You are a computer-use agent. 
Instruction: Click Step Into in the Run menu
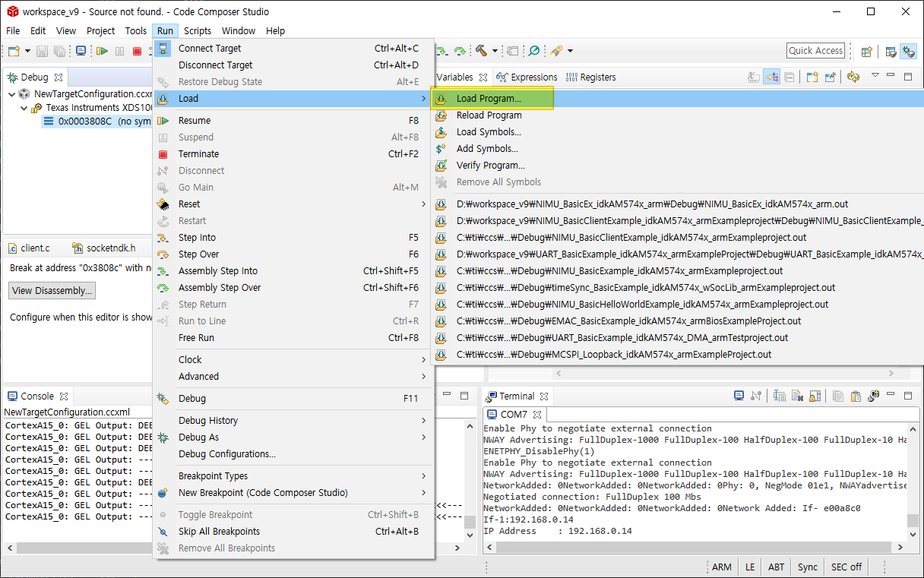[x=293, y=238]
